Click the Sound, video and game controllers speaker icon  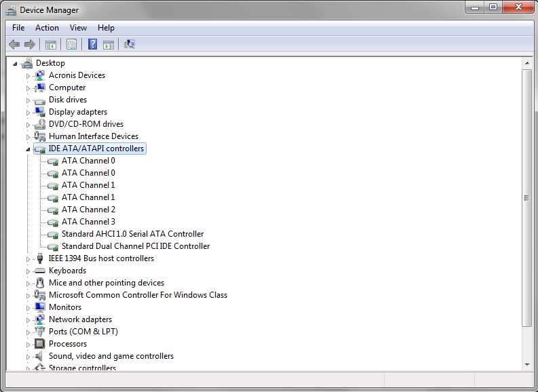click(x=39, y=356)
